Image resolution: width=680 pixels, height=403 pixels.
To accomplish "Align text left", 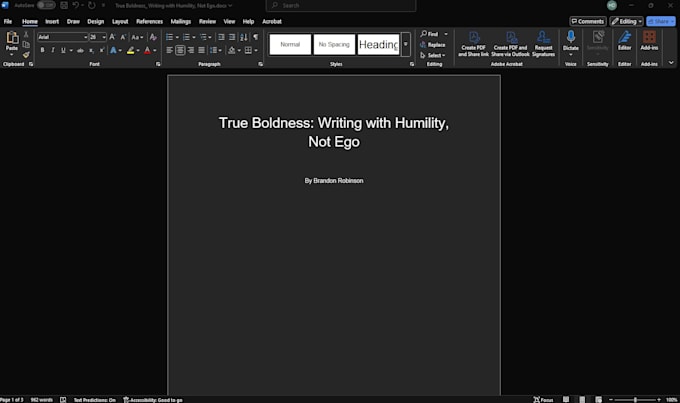I will tap(170, 50).
